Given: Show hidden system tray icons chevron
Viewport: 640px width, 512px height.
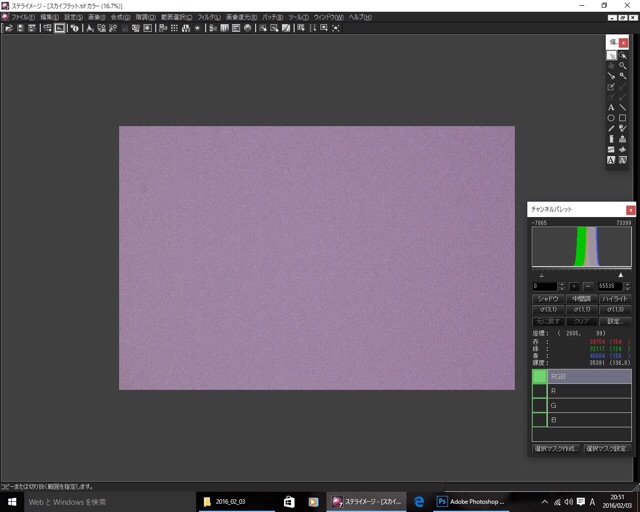Looking at the screenshot, I should pos(545,502).
